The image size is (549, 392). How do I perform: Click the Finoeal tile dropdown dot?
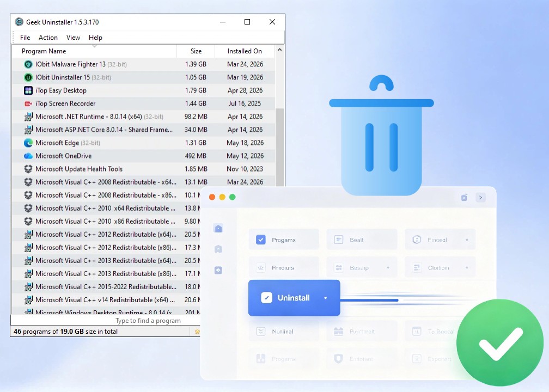click(467, 240)
